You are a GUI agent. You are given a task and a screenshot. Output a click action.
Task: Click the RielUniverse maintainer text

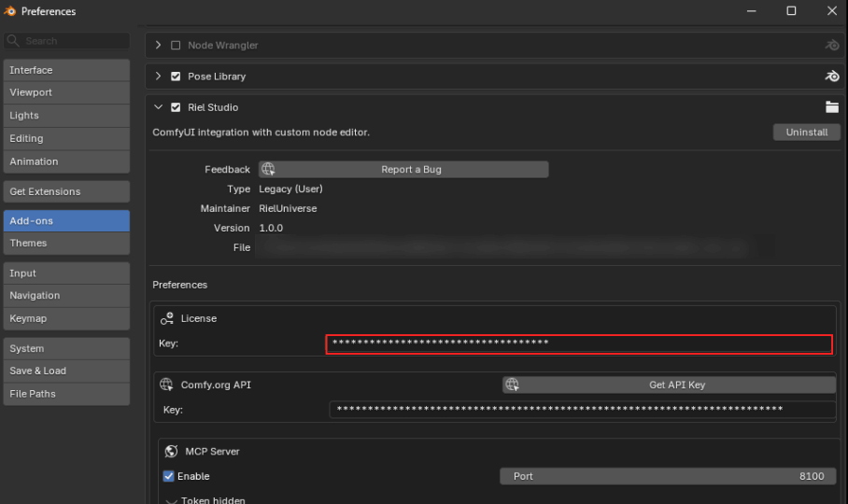[288, 208]
